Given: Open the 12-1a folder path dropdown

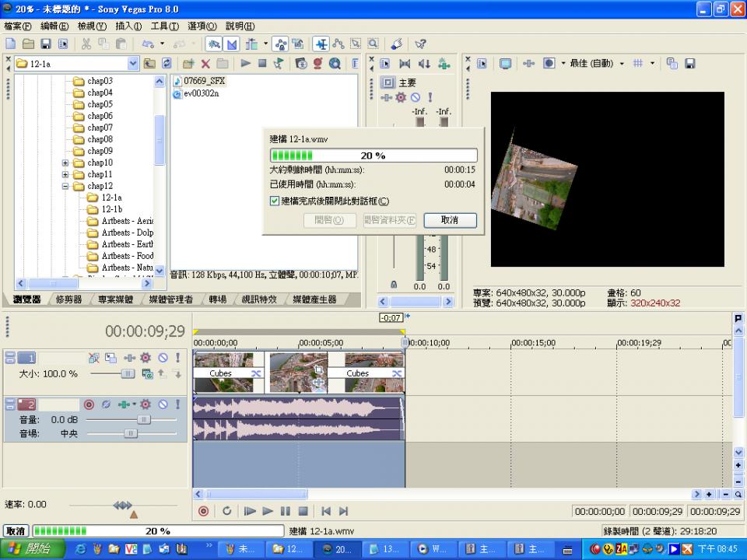Looking at the screenshot, I should point(132,64).
